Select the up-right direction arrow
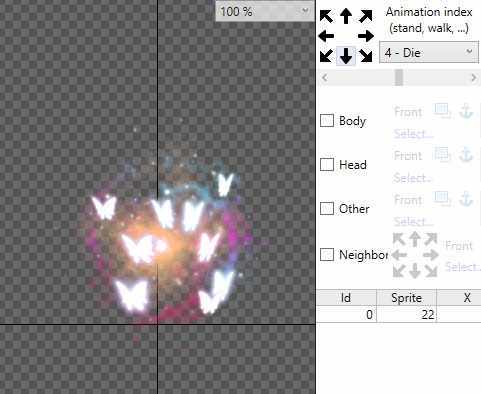 (x=366, y=16)
